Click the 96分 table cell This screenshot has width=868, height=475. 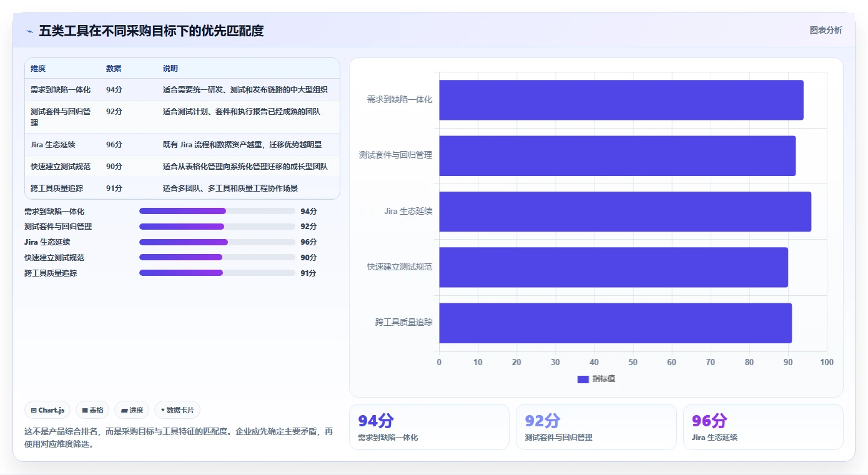[x=114, y=145]
